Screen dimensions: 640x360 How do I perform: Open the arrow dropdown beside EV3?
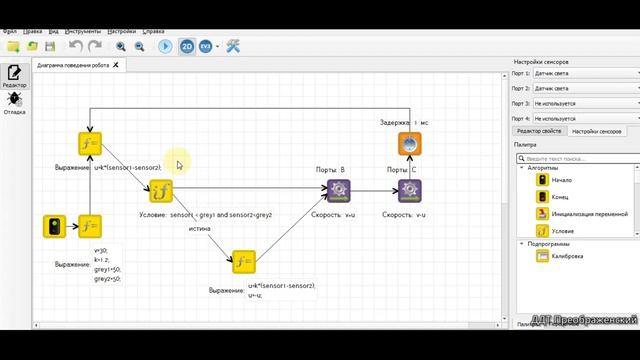pos(217,47)
